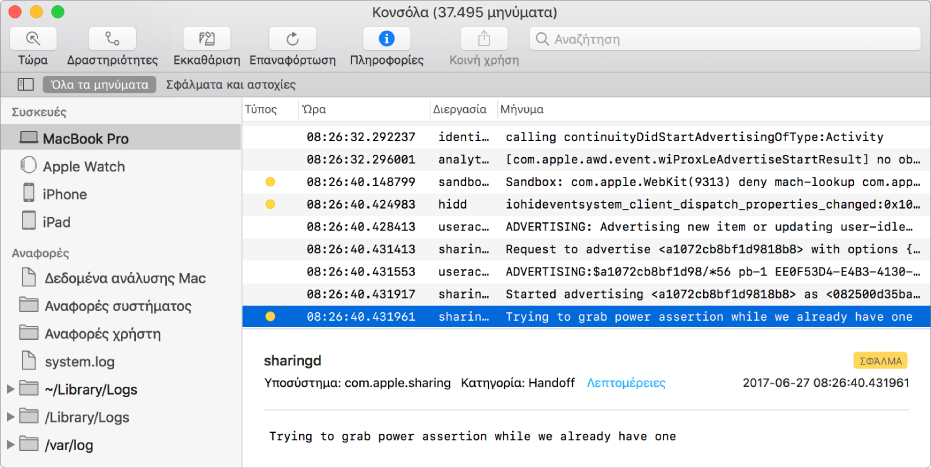Click the iPad device icon
931x468 pixels.
(x=28, y=220)
